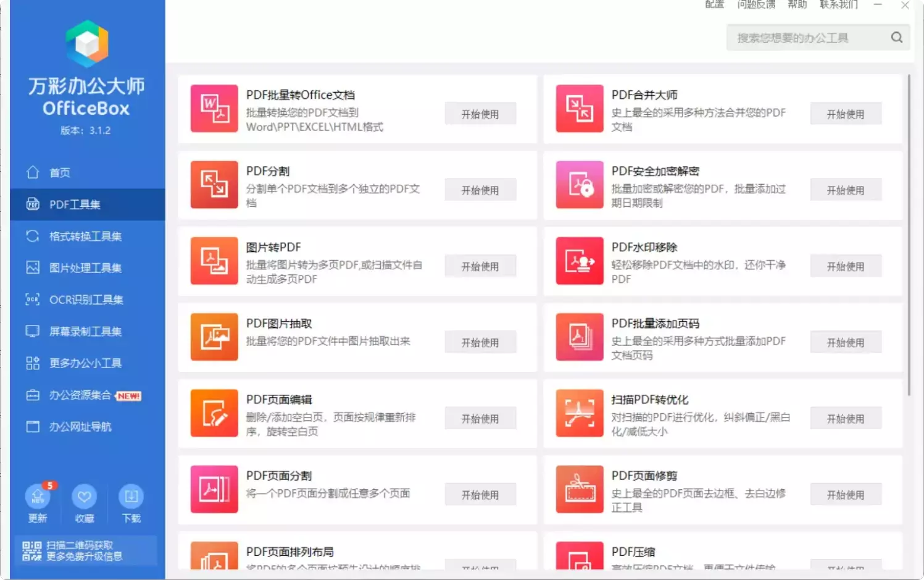
Task: Click the search input field
Action: tap(802, 37)
